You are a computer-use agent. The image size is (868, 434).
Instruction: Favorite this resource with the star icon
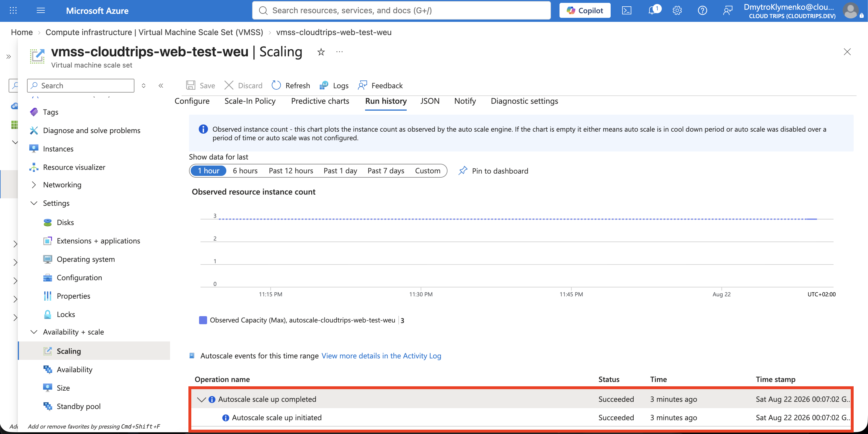(321, 52)
